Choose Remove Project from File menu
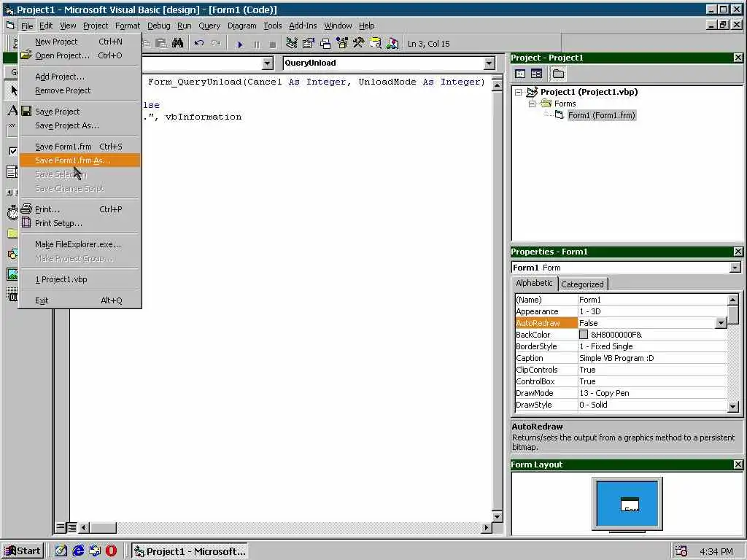The height and width of the screenshot is (560, 747). [80, 90]
